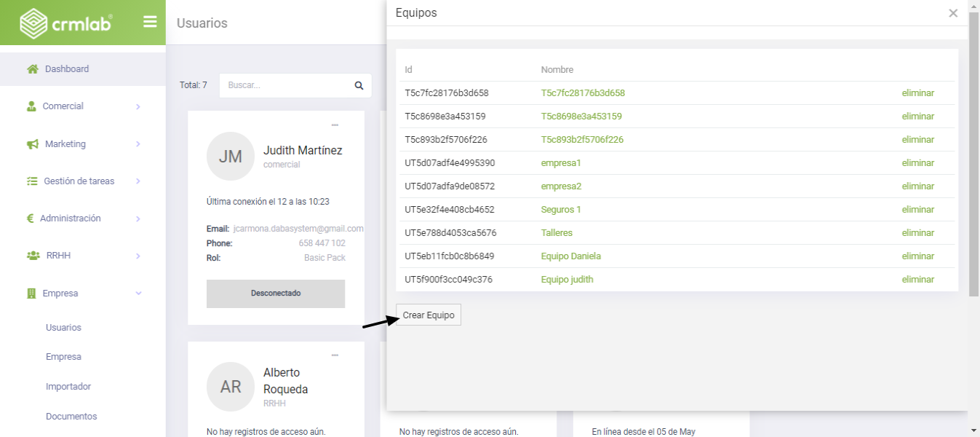
Task: Click the hamburger menu icon
Action: click(150, 22)
